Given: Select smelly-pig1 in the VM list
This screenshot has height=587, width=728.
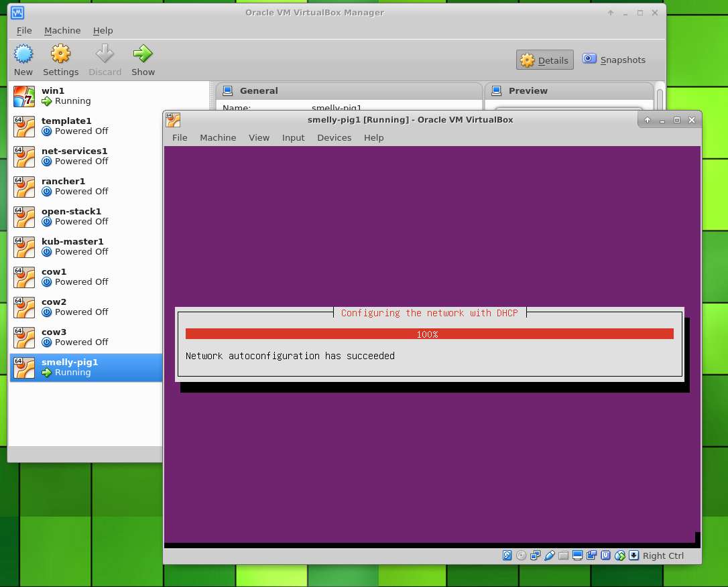Looking at the screenshot, I should coord(85,367).
